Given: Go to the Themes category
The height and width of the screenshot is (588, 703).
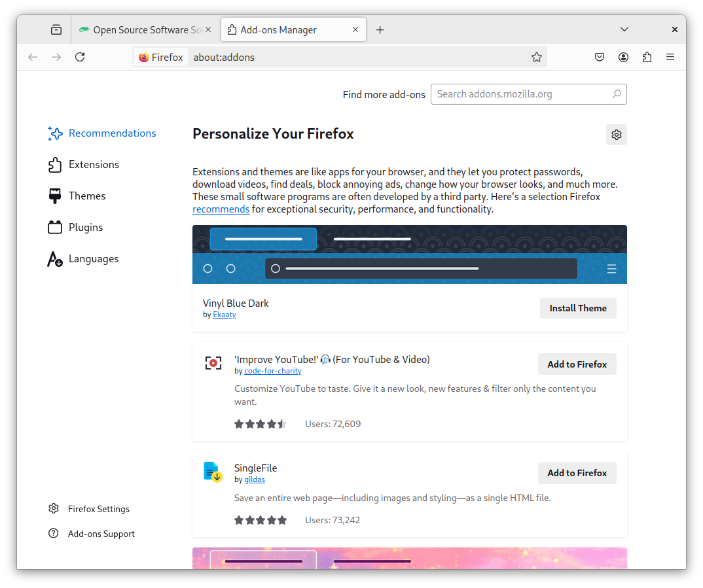Looking at the screenshot, I should 87,196.
